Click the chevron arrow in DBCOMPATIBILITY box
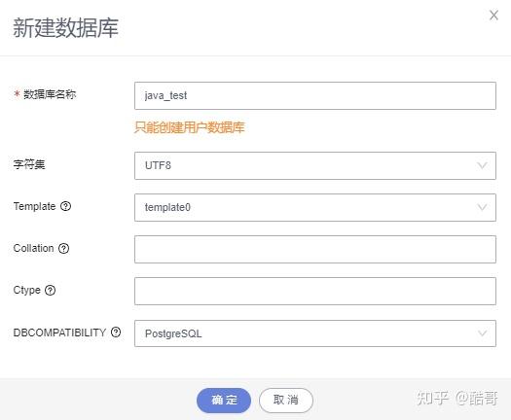 click(482, 333)
